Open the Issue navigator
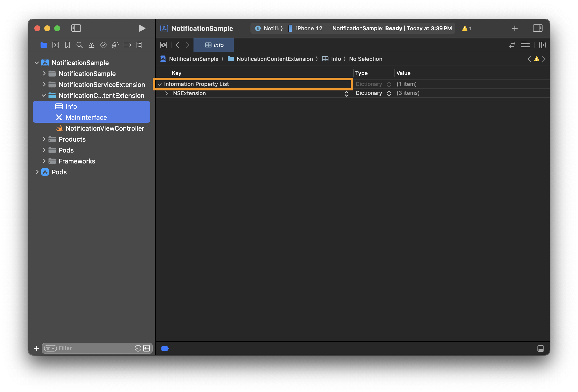 [92, 45]
